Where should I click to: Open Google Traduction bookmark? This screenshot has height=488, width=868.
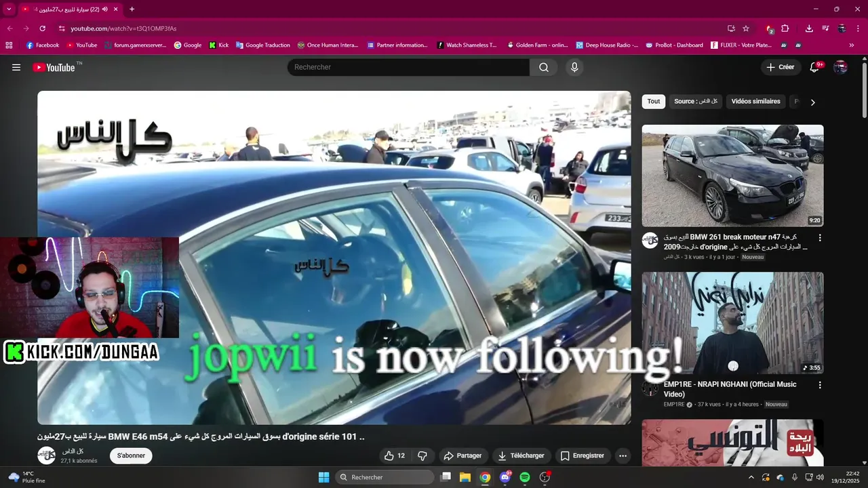click(262, 45)
